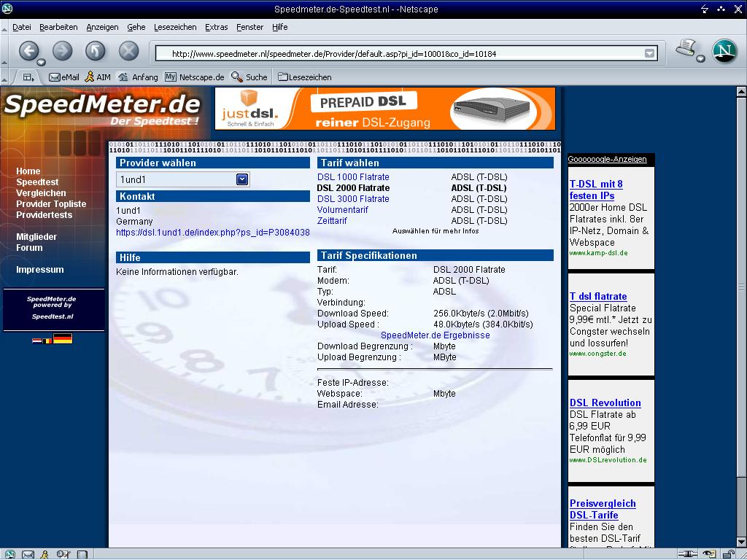
Task: Open the URL bar history dropdown
Action: coord(649,53)
